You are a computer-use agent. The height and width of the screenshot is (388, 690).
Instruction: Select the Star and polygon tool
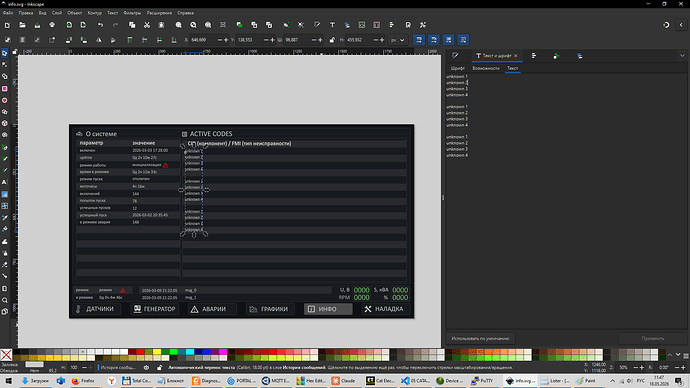coord(4,112)
